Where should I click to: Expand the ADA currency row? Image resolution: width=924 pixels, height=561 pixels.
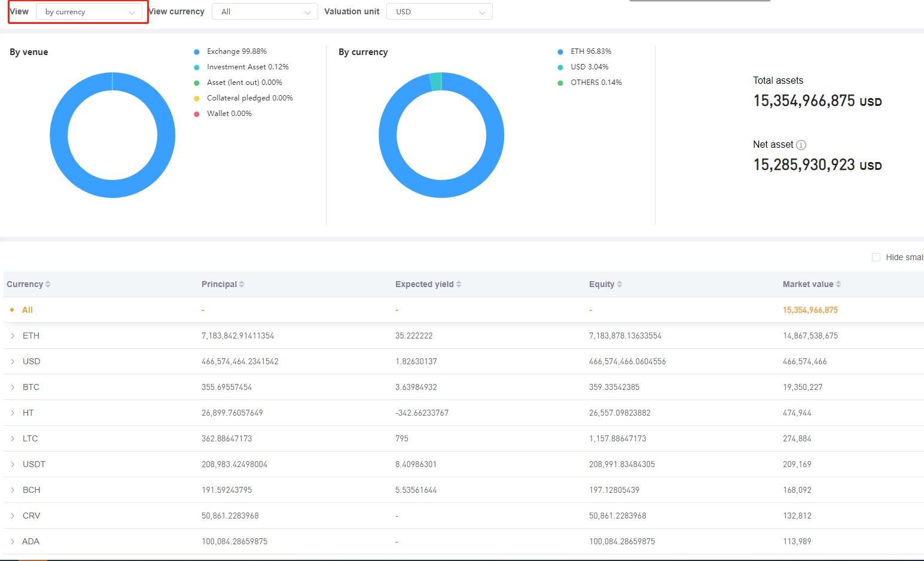point(13,541)
